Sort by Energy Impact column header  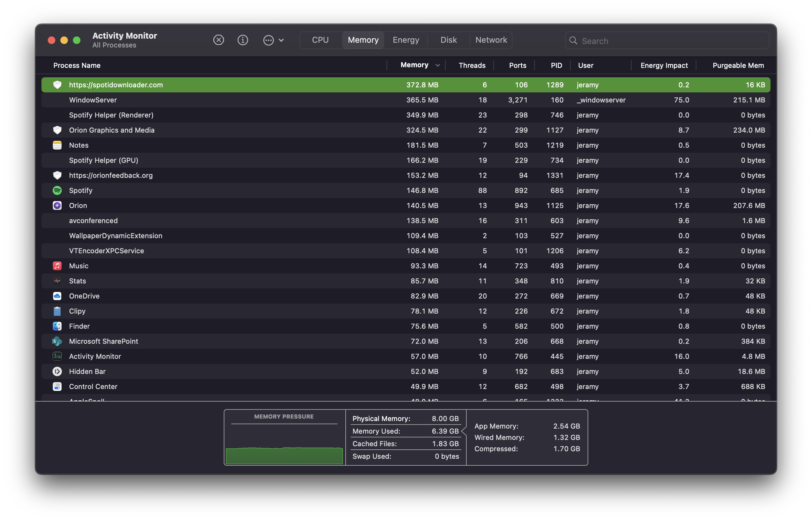click(x=664, y=66)
